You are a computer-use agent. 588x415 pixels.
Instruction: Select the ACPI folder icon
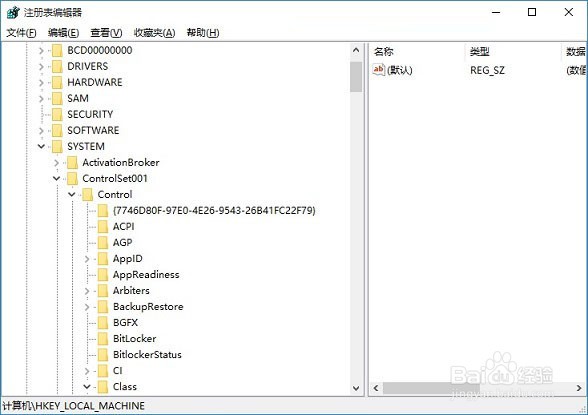pos(103,227)
